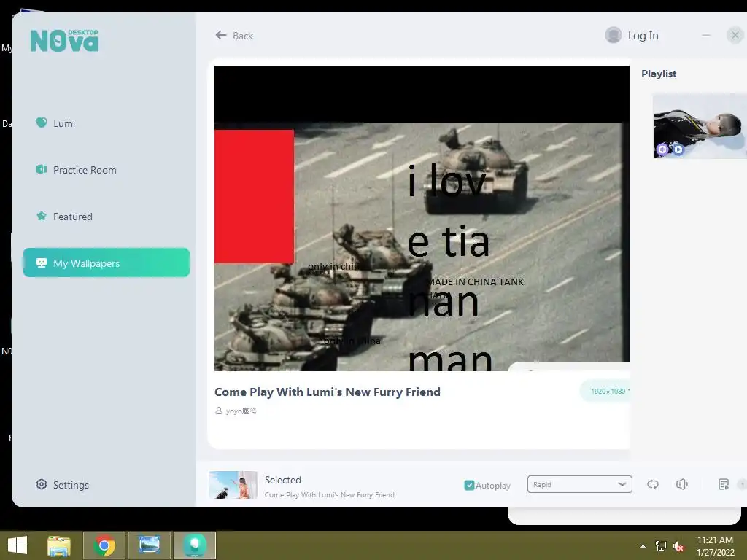Click the Selected wallpaper thumbnail
The height and width of the screenshot is (560, 747).
click(x=233, y=485)
